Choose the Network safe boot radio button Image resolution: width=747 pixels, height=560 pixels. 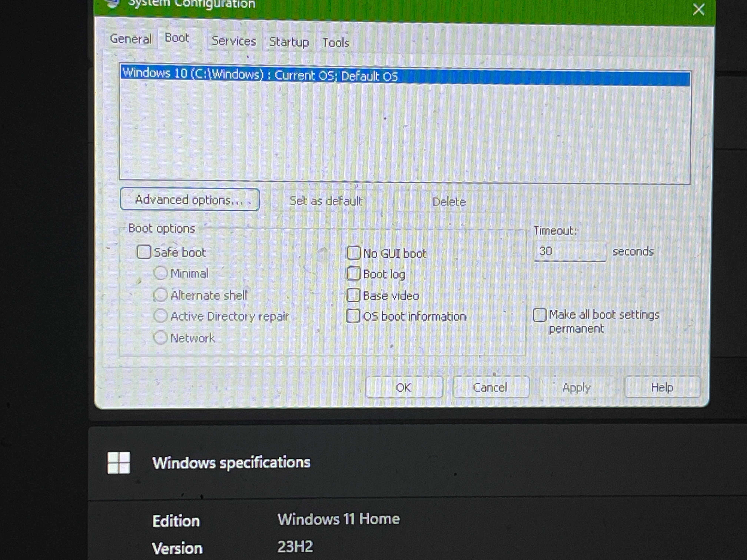[160, 337]
